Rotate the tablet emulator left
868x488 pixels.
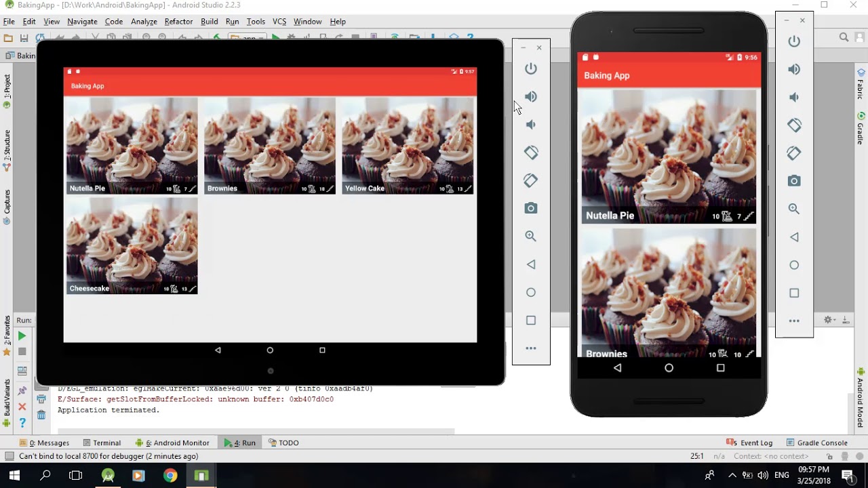(531, 152)
